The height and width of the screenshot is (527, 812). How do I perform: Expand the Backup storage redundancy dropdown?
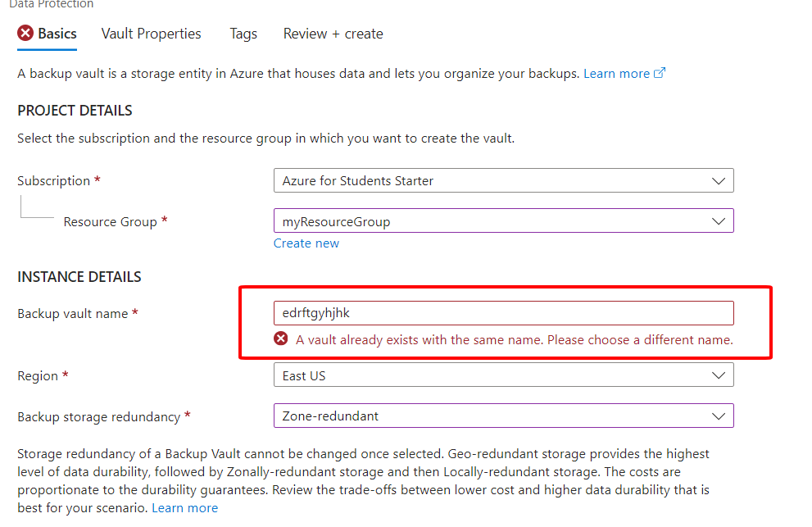(x=503, y=416)
